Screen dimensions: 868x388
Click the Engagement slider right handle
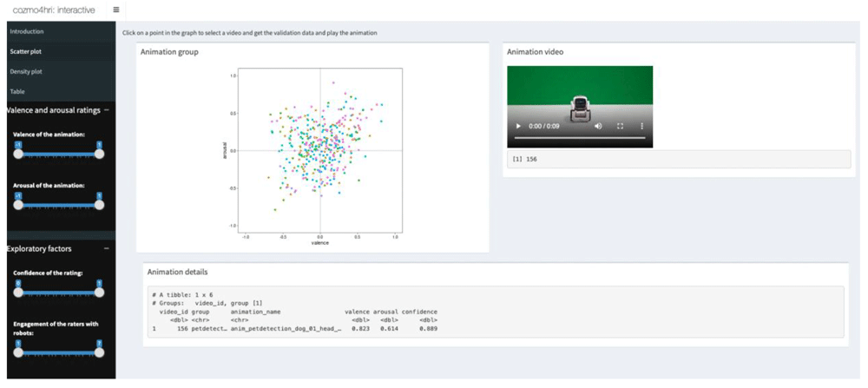[x=99, y=352]
